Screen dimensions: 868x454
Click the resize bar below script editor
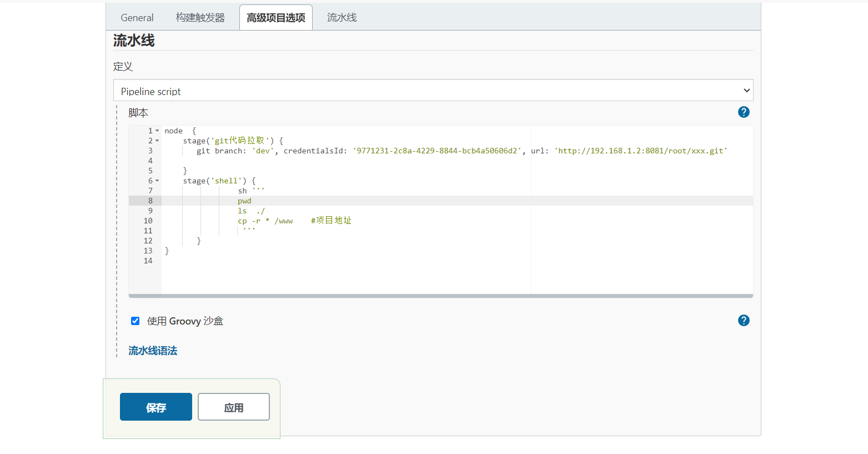(x=441, y=296)
